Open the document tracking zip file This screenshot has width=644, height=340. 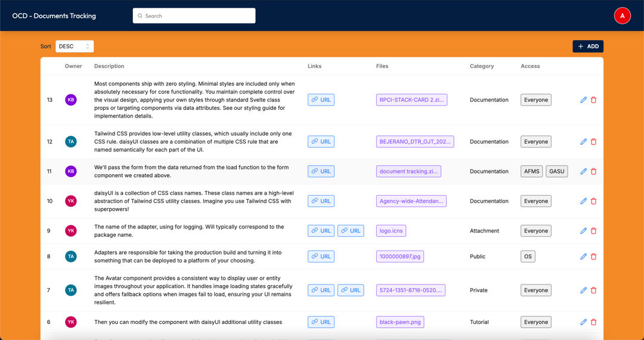click(x=408, y=171)
